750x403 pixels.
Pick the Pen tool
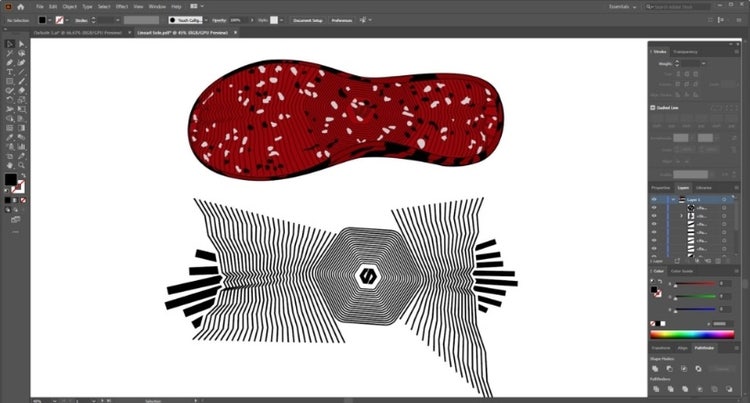coord(10,63)
